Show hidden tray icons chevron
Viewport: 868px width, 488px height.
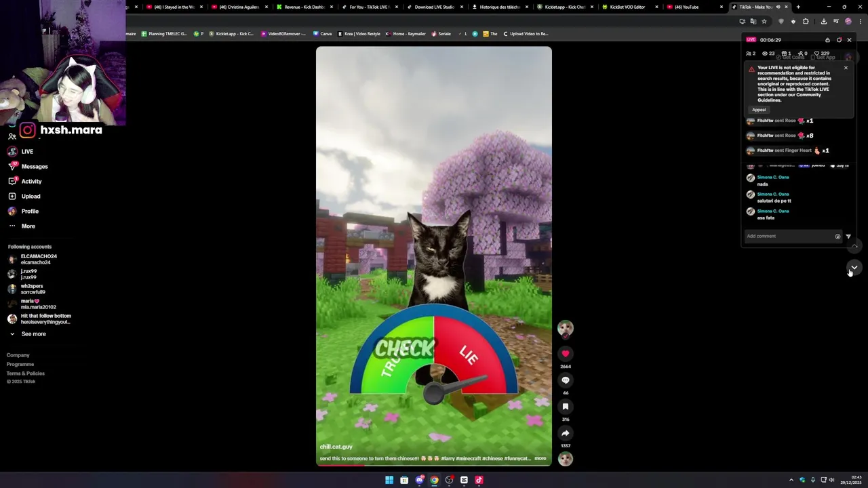tap(791, 480)
